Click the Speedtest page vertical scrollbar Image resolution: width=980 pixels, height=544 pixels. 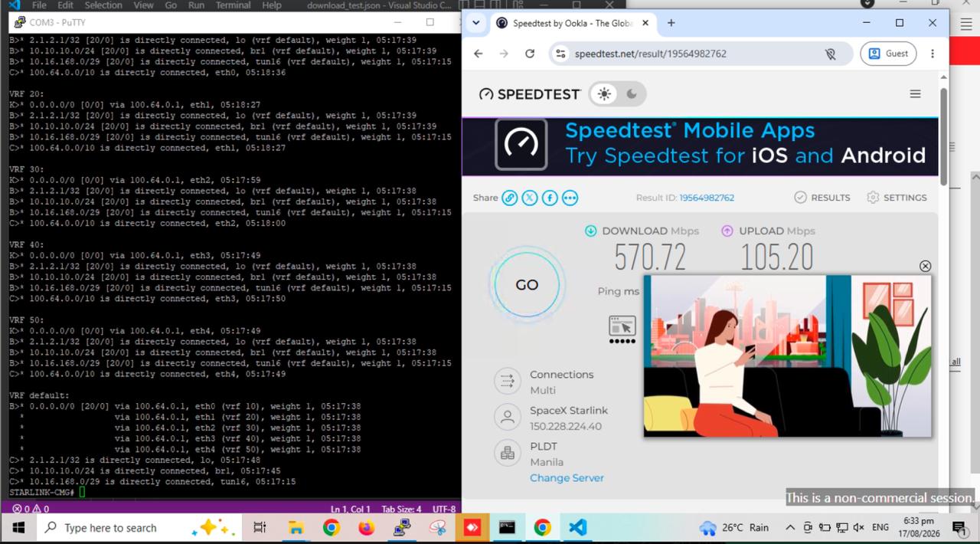tap(943, 136)
